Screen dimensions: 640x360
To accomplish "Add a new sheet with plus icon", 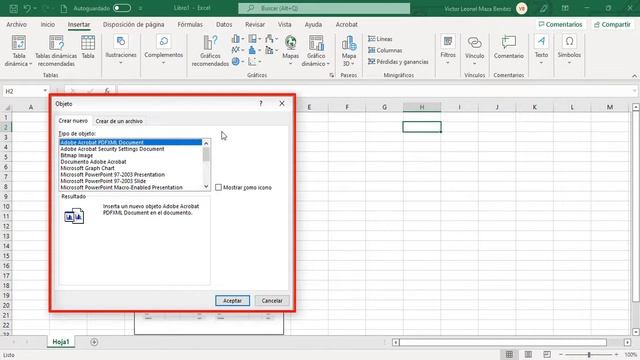I will [94, 342].
